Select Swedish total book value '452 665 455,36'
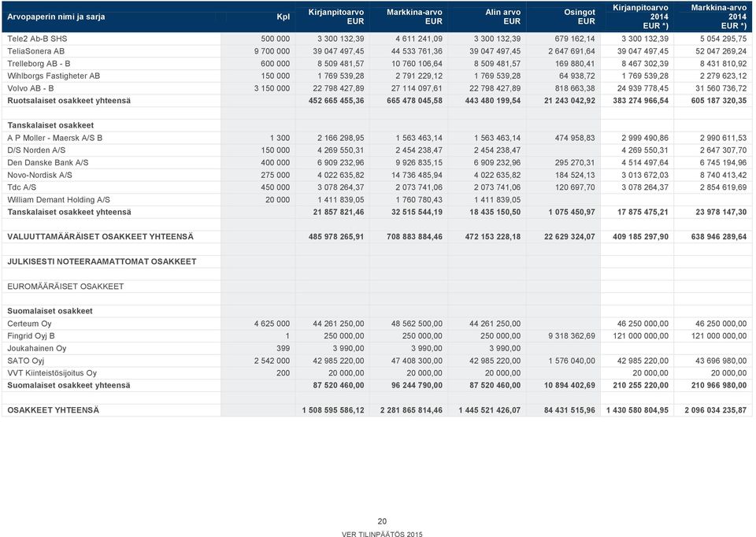This screenshot has height=537, width=756. tap(336, 101)
